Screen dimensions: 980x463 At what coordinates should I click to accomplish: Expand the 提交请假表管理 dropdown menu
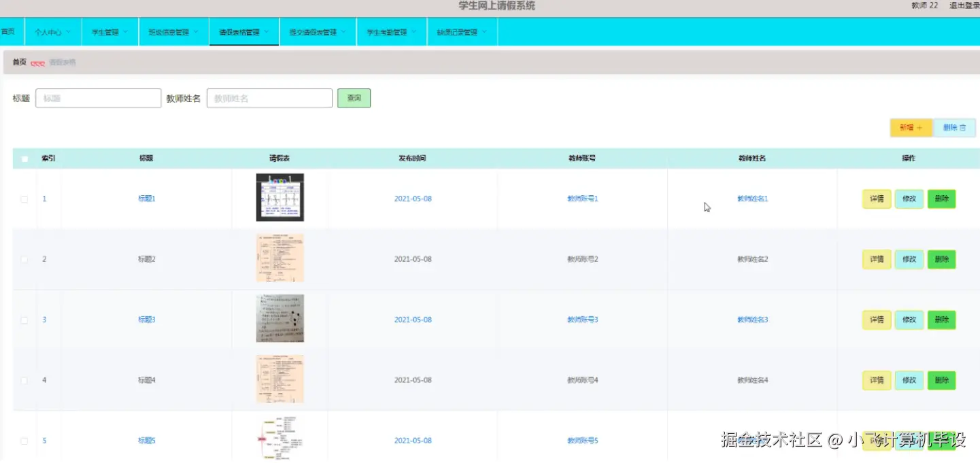pyautogui.click(x=318, y=32)
